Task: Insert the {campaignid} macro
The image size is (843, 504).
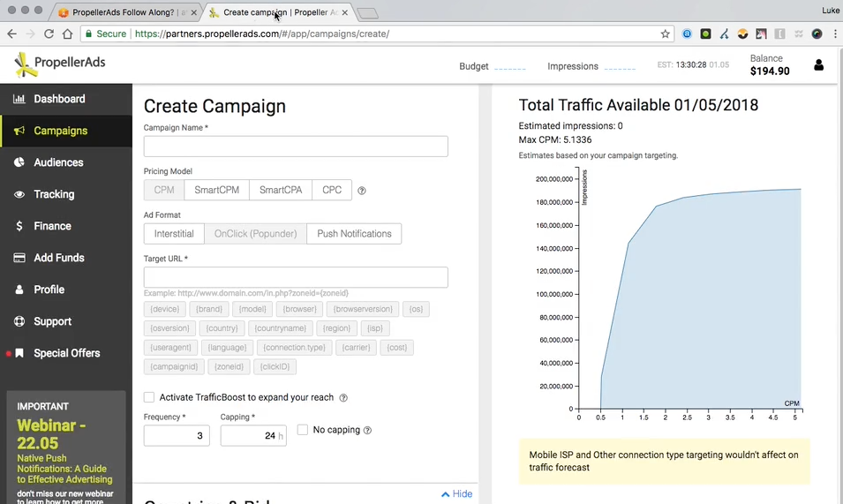Action: pyautogui.click(x=174, y=367)
